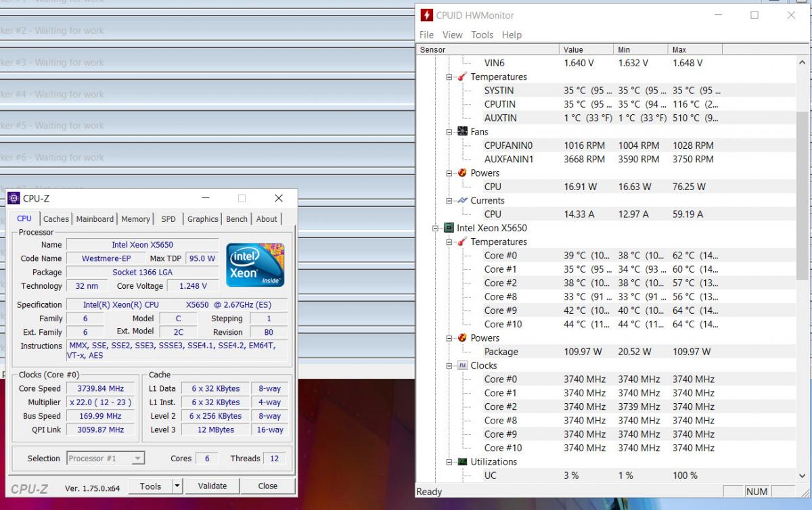Click the Threads count value 12

[274, 459]
